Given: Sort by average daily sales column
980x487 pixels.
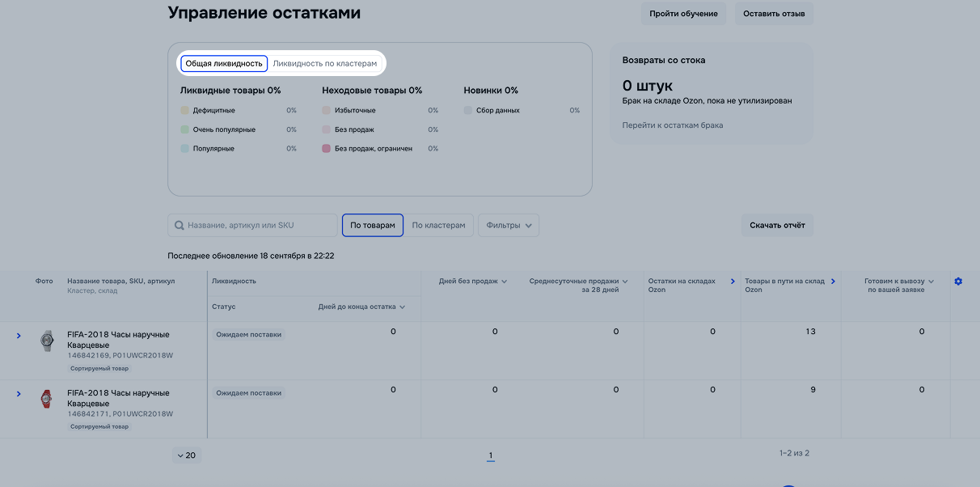Looking at the screenshot, I should click(x=624, y=282).
